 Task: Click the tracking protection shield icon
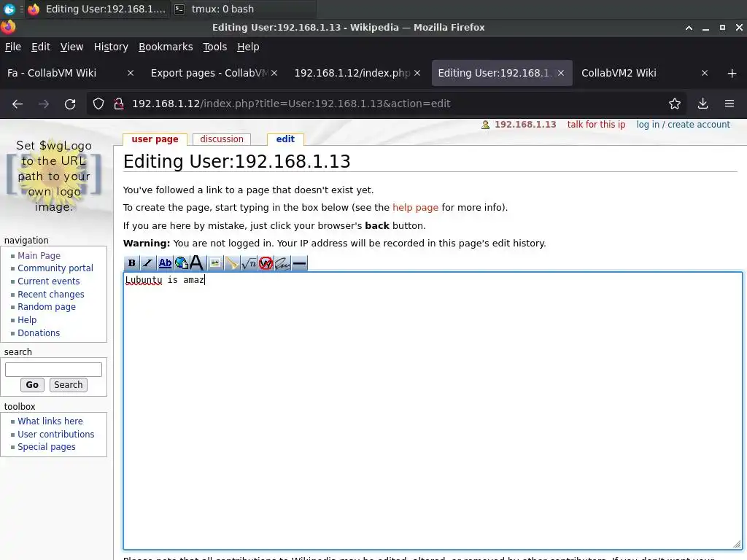tap(98, 104)
